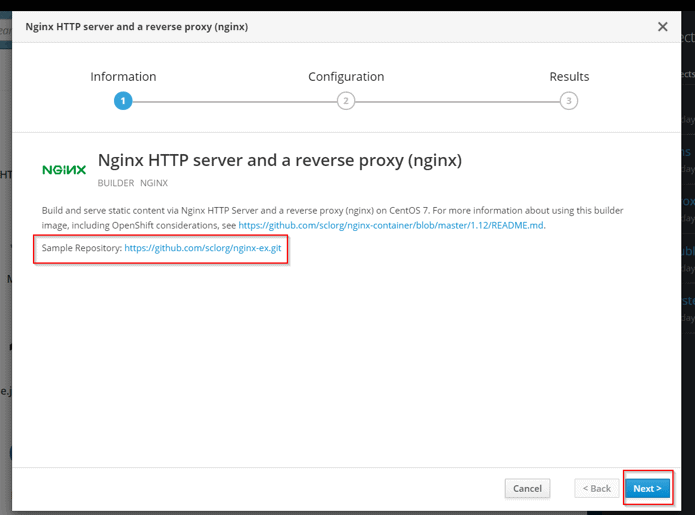This screenshot has height=515, width=695.
Task: Open the nginx-ex.git sample repository link
Action: click(203, 248)
